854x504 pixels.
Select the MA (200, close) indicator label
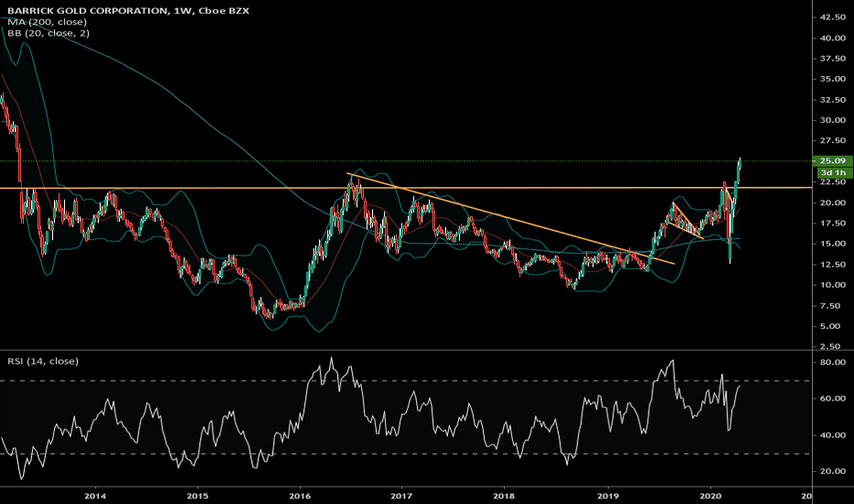pyautogui.click(x=47, y=22)
